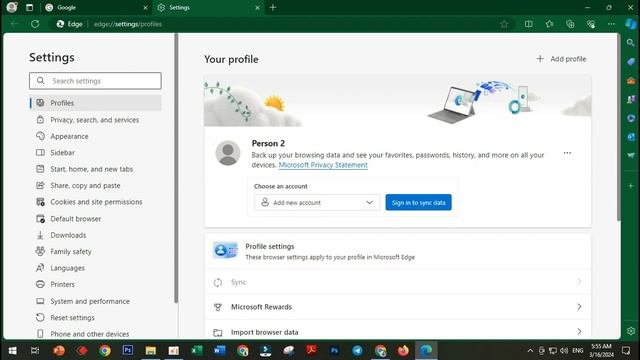The height and width of the screenshot is (360, 640).
Task: Open Microsoft Privacy Statement link
Action: click(323, 165)
